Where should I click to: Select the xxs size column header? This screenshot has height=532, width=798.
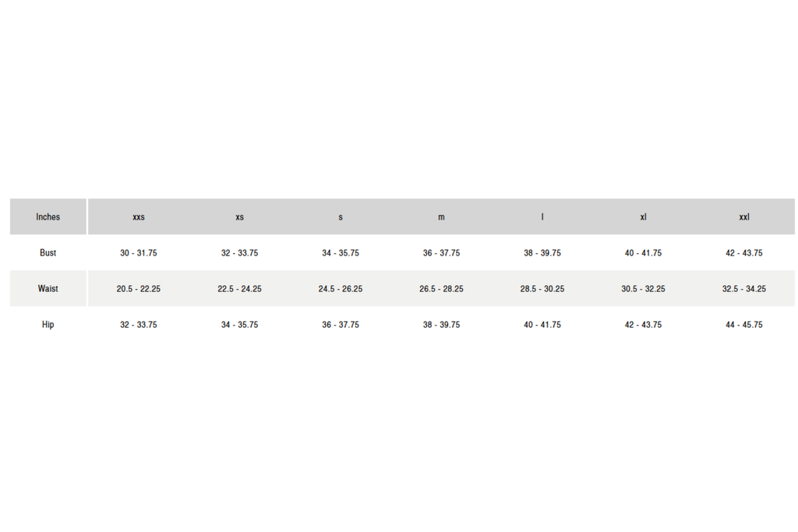coord(139,217)
